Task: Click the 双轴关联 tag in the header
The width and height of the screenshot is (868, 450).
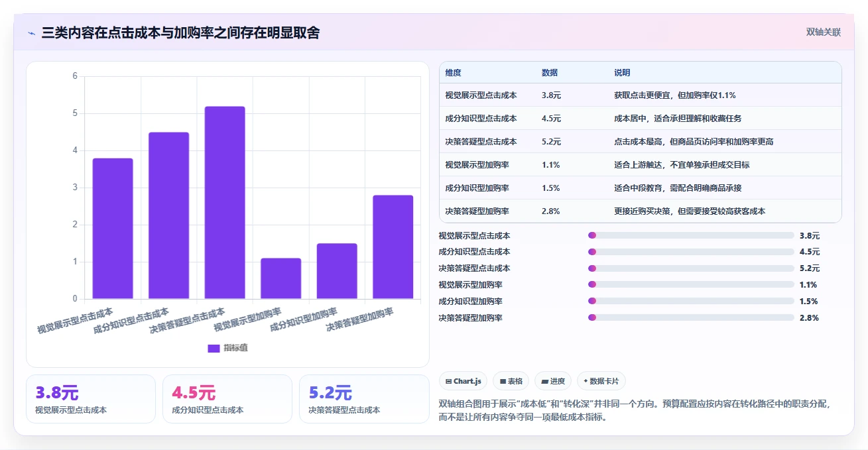Action: (823, 32)
